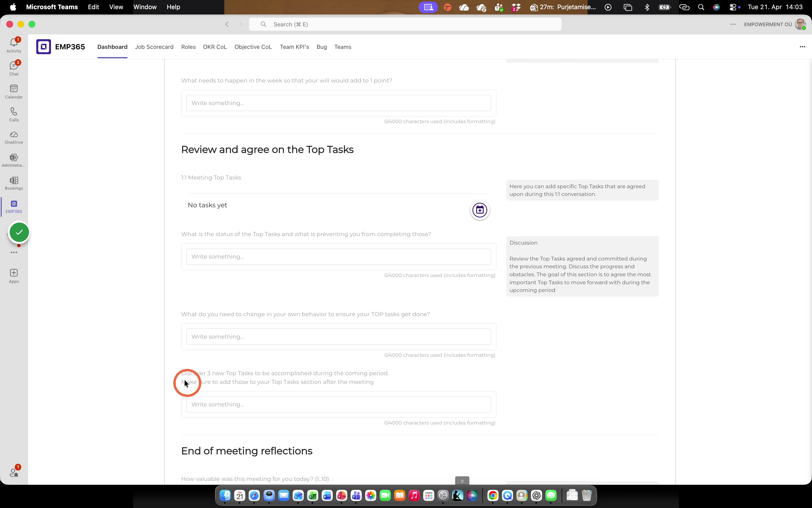This screenshot has width=812, height=508.
Task: Switch to the Team KPI's tab
Action: pos(294,47)
